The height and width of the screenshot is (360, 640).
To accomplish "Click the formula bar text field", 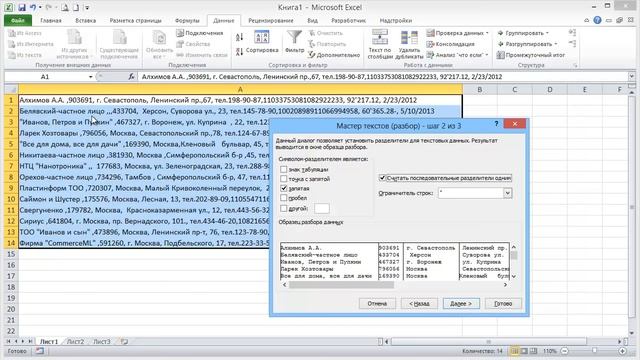I will tap(384, 76).
